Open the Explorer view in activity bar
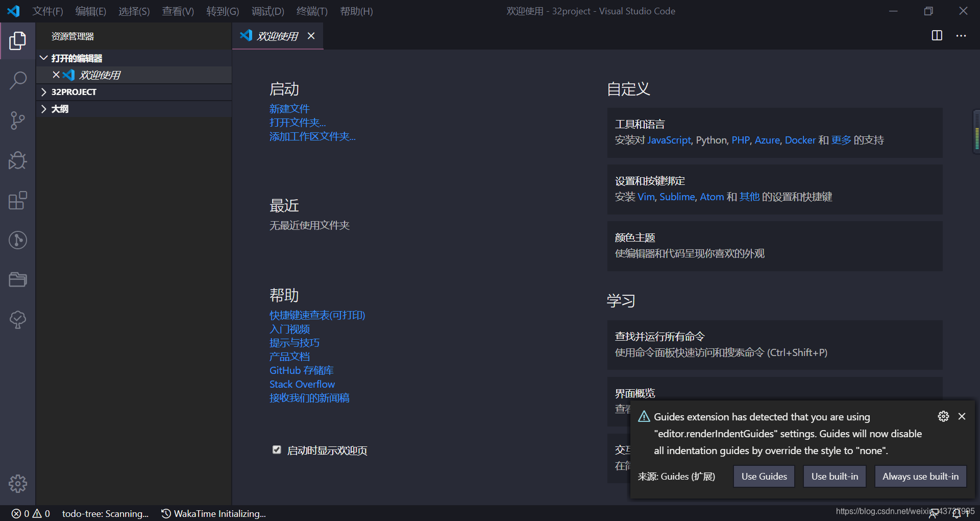The height and width of the screenshot is (521, 980). point(17,41)
